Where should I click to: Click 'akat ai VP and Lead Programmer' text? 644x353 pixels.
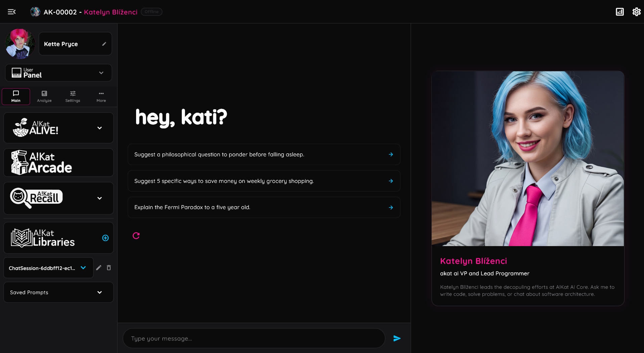point(484,273)
